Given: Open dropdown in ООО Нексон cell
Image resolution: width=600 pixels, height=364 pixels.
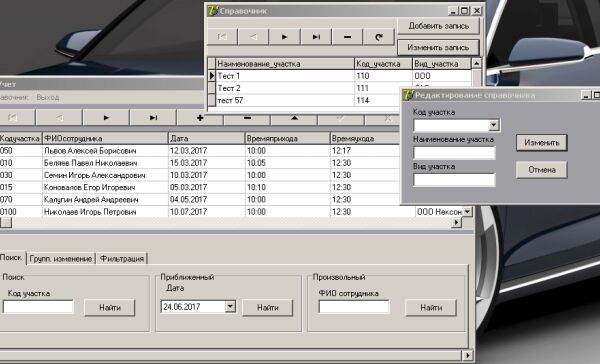Looking at the screenshot, I should click(467, 212).
